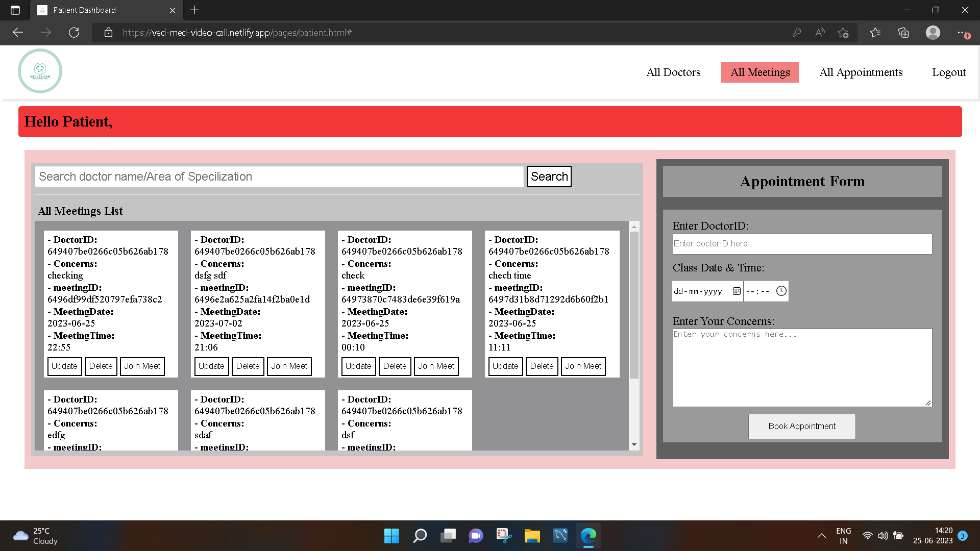Refresh the Patient Dashboard page
980x551 pixels.
click(74, 33)
